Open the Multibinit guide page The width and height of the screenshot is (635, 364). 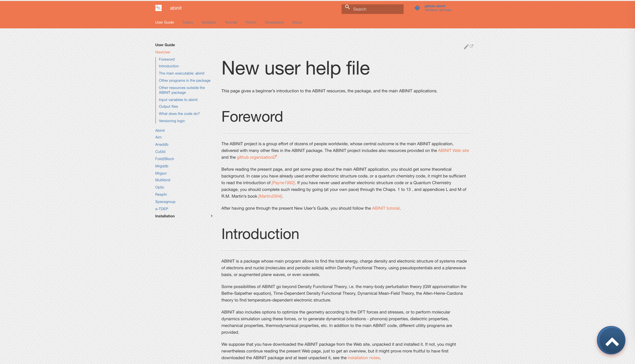point(163,180)
